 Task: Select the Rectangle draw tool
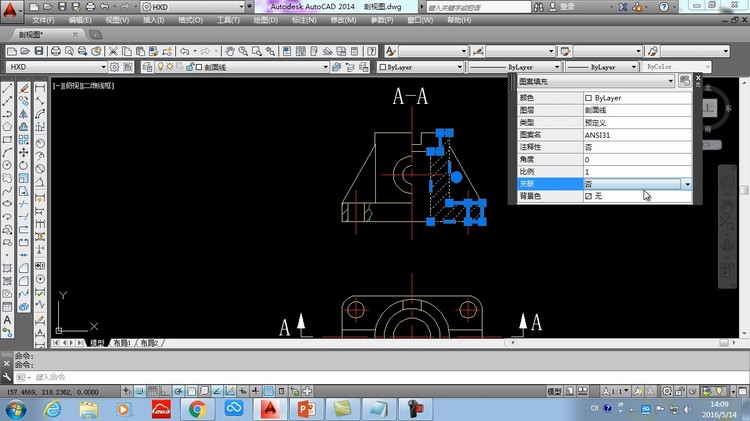tap(7, 140)
